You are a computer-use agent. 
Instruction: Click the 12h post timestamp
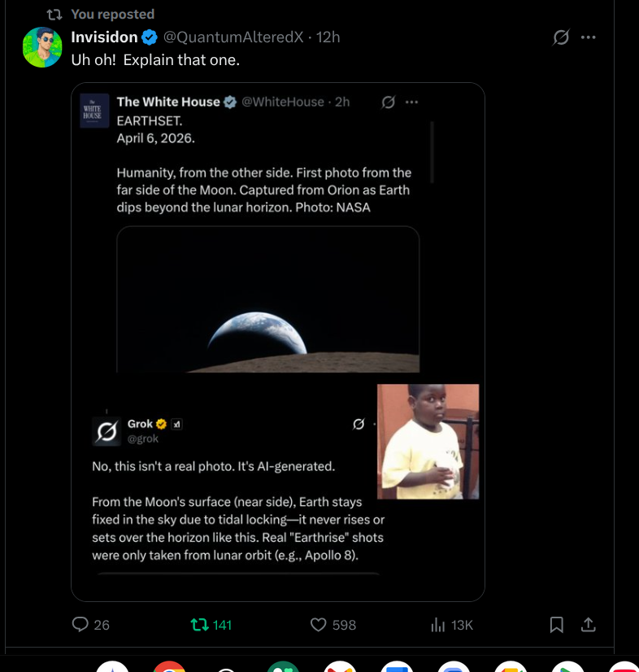328,37
